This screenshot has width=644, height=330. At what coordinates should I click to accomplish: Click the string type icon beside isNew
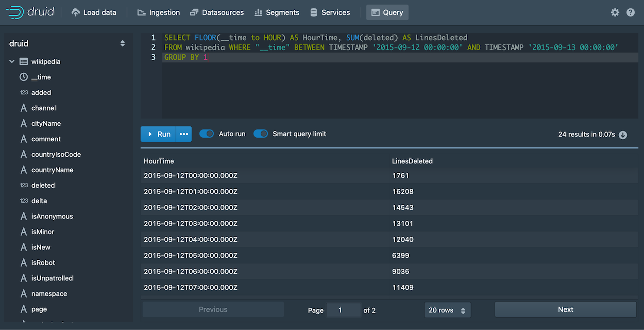pos(24,247)
